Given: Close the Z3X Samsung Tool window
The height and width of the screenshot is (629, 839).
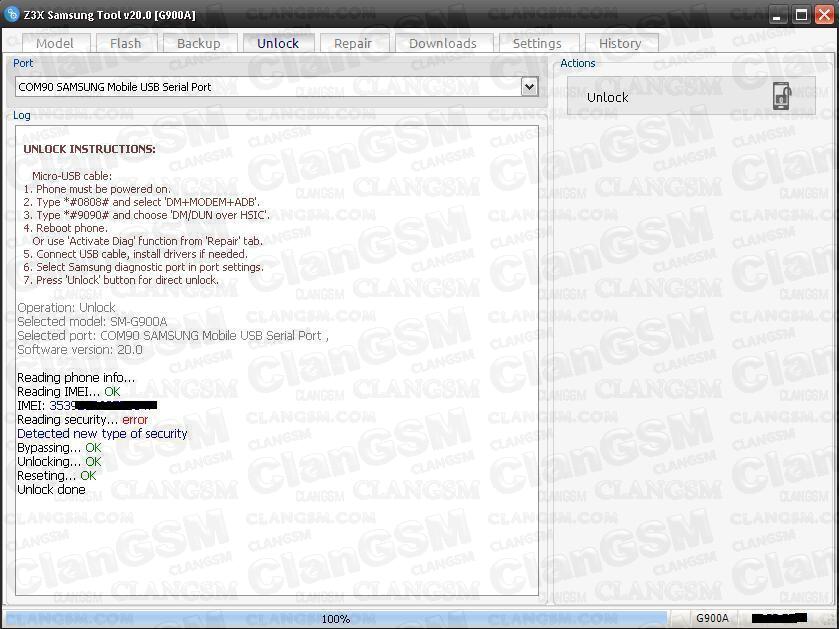Looking at the screenshot, I should tap(825, 15).
